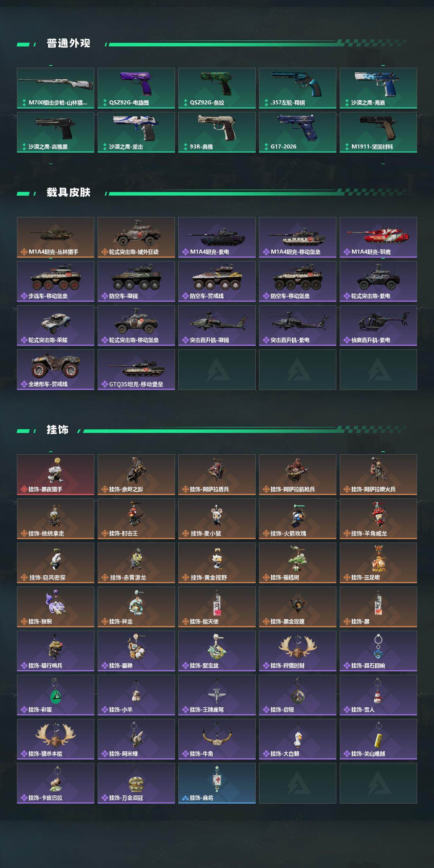The height and width of the screenshot is (868, 434).
Task: Open the 挂饰-大白鹅 goose charm
Action: 298,739
